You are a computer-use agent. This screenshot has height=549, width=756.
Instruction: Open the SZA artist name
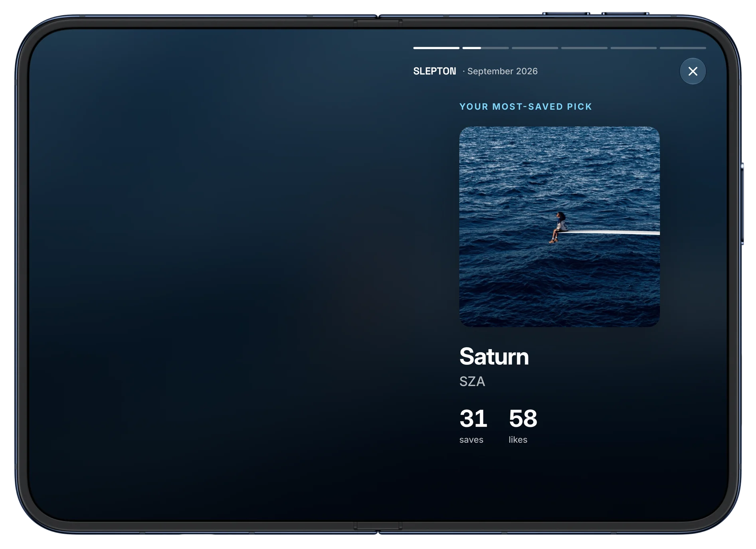tap(472, 381)
